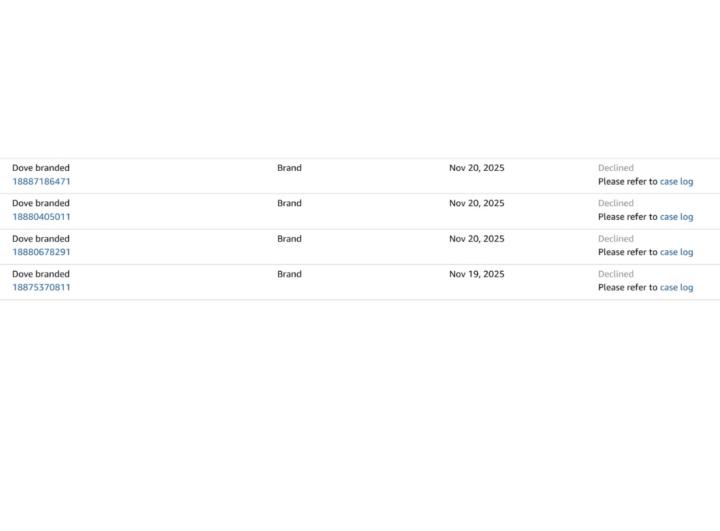Click Dove branded title above case 18880405011
Viewport: 720px width, 531px height.
tap(41, 203)
